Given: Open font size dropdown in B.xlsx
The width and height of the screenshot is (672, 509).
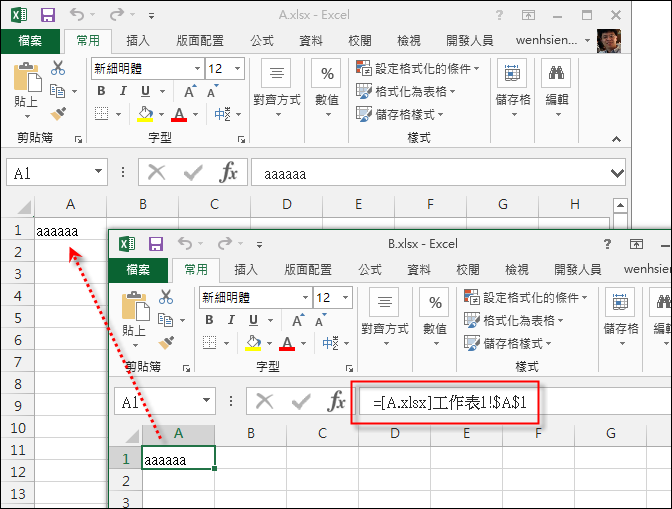Looking at the screenshot, I should pos(345,297).
